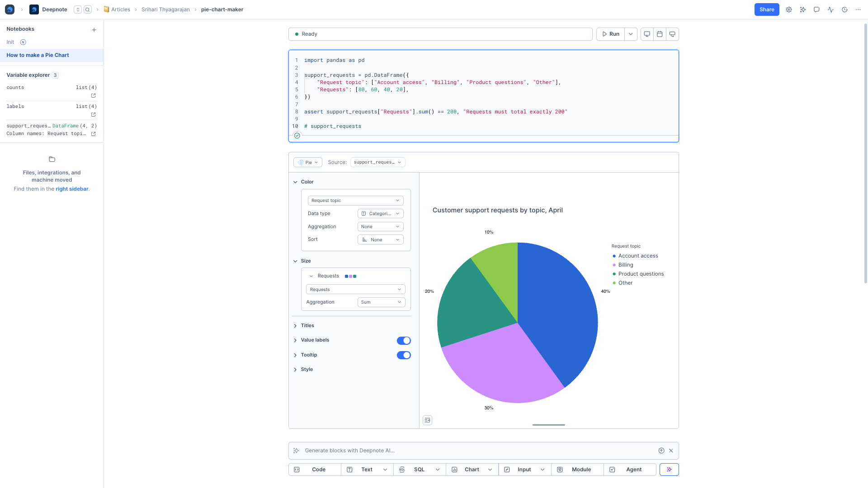Open the Data type Categorical dropdown
The image size is (868, 488).
coord(380,214)
